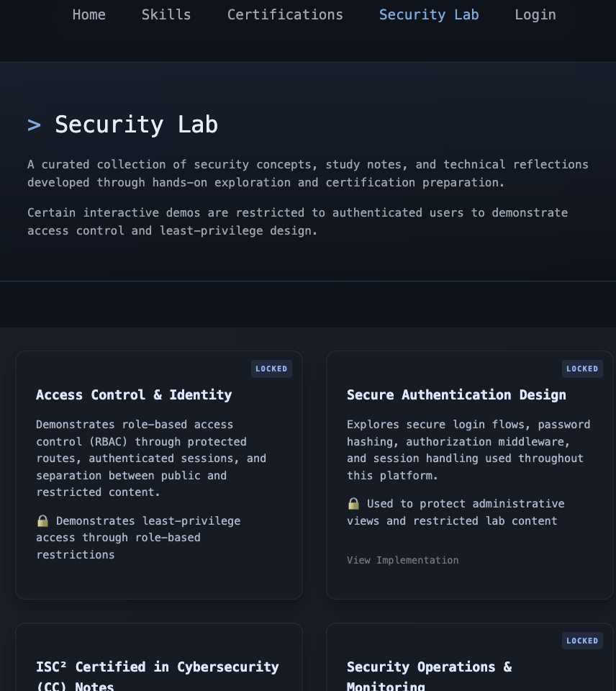Click the padlock icon beside least-privilege text
Screen dimensions: 616x691
(x=42, y=520)
